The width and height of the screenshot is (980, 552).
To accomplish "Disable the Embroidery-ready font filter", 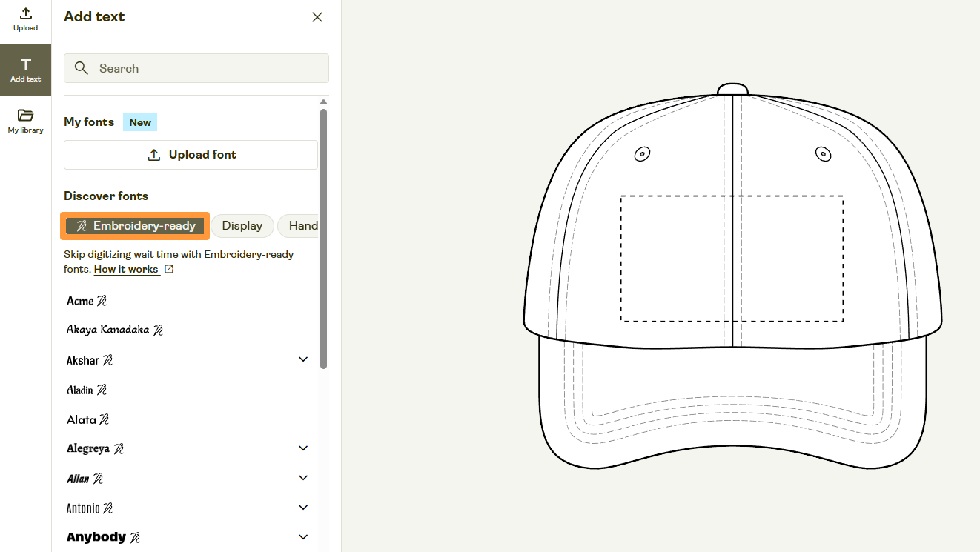I will [134, 225].
